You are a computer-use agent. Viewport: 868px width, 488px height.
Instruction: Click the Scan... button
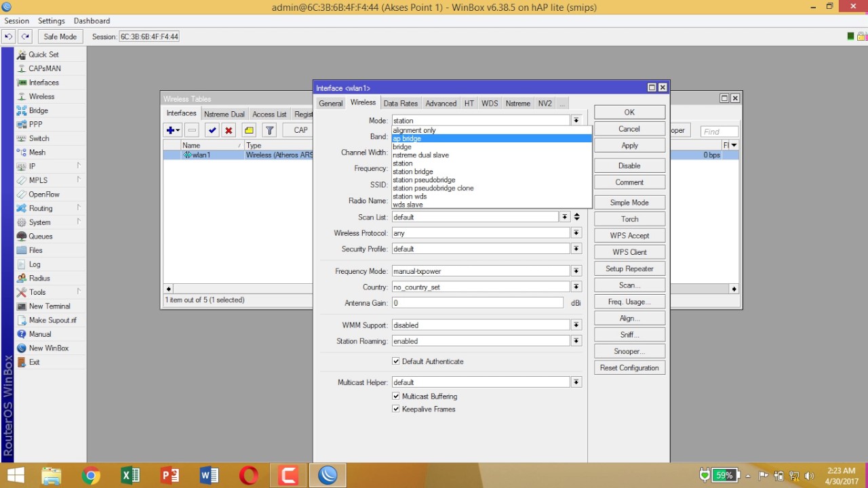[x=629, y=285]
